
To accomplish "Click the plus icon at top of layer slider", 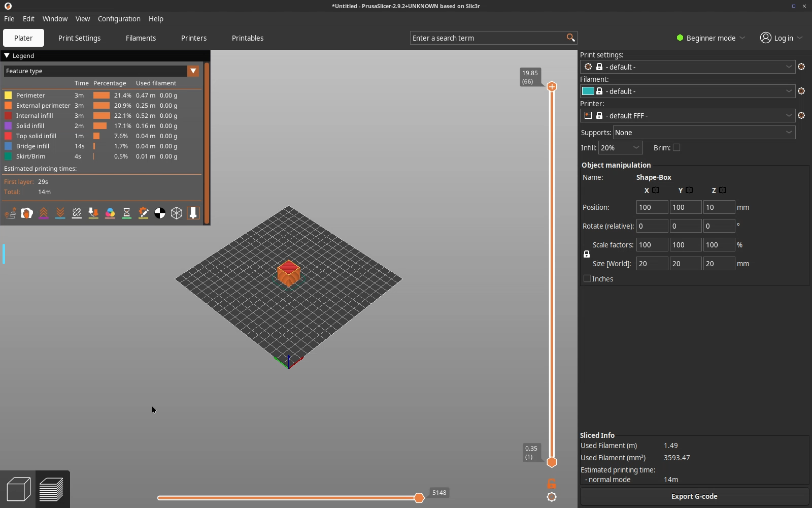I will [x=552, y=87].
